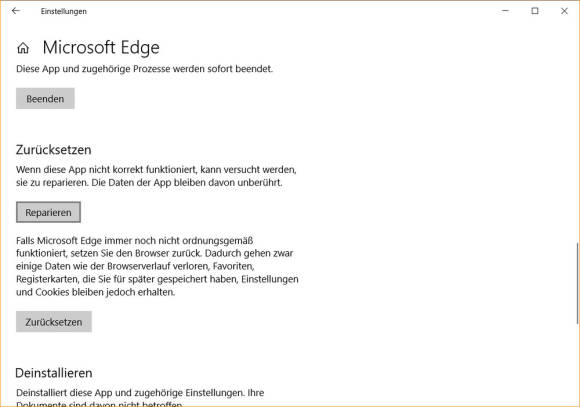Start repairing Edge with the Reparieren button
The width and height of the screenshot is (580, 407).
[x=48, y=212]
